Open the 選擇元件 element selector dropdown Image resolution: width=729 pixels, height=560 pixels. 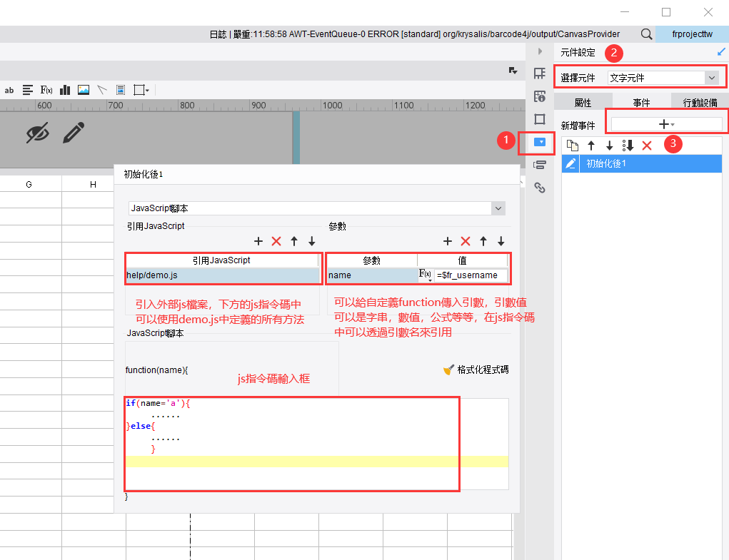665,76
